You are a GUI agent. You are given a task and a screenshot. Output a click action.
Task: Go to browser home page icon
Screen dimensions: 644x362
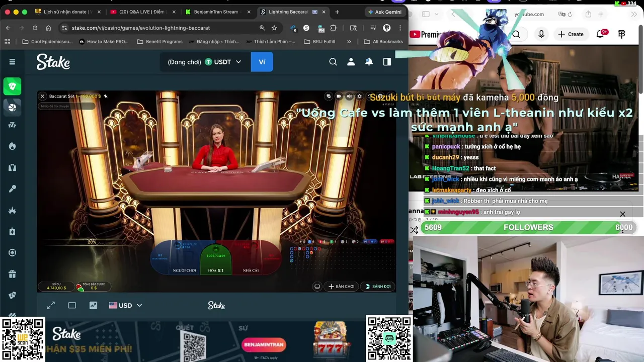click(x=48, y=28)
